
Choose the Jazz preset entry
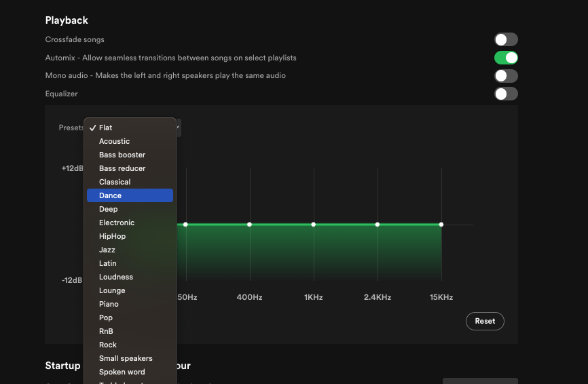tap(130, 250)
